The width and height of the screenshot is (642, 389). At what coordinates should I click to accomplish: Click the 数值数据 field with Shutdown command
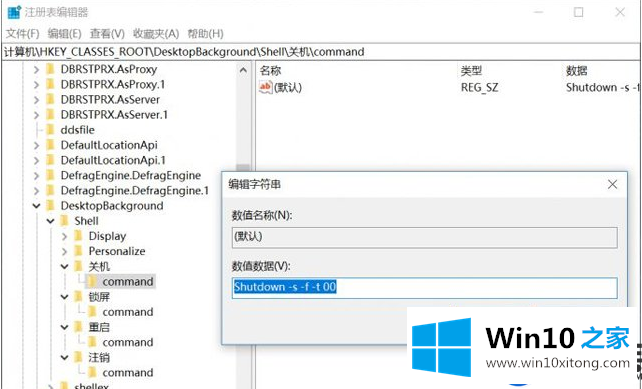coord(424,287)
